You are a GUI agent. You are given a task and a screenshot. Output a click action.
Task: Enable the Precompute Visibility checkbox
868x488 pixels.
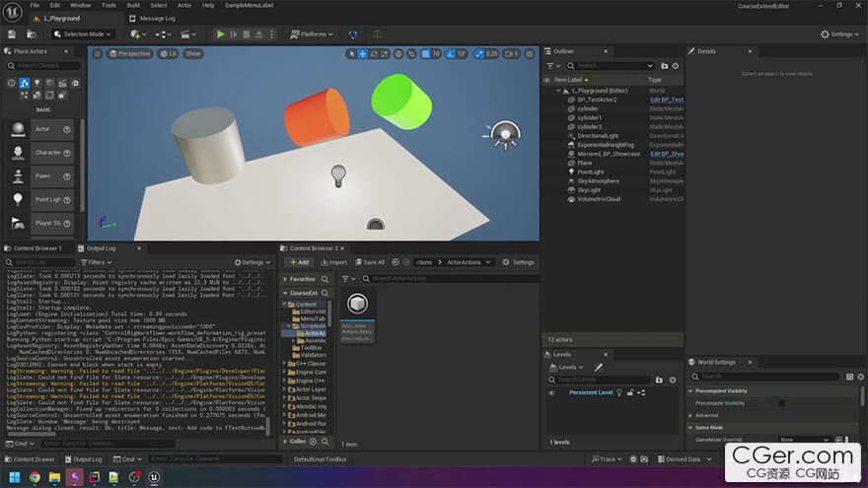pyautogui.click(x=781, y=403)
